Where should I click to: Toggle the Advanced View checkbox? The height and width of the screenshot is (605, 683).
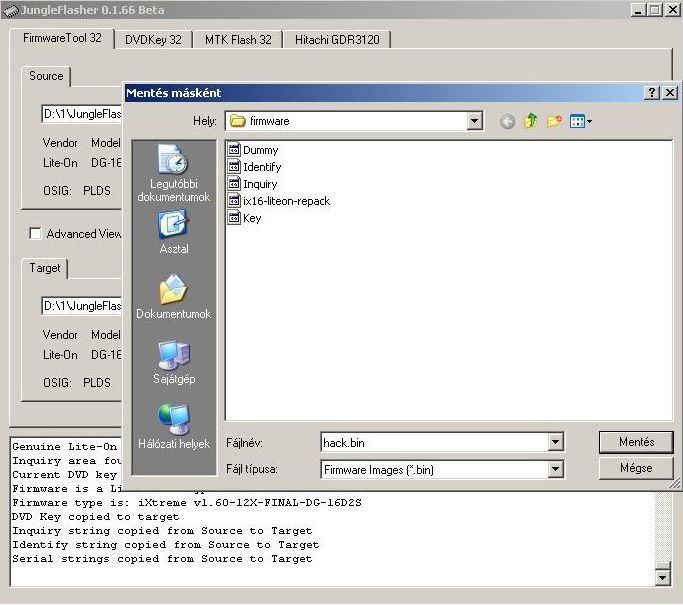coord(35,234)
